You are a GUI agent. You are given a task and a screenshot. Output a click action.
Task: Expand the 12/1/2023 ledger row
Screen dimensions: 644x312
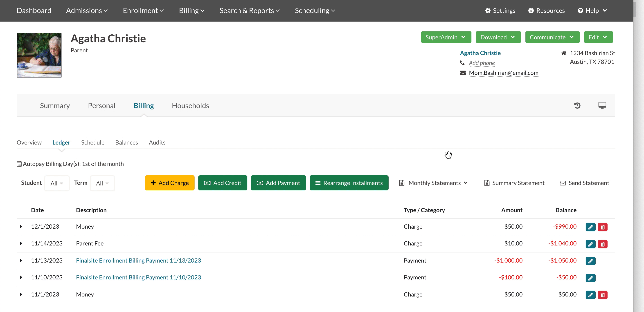click(21, 227)
